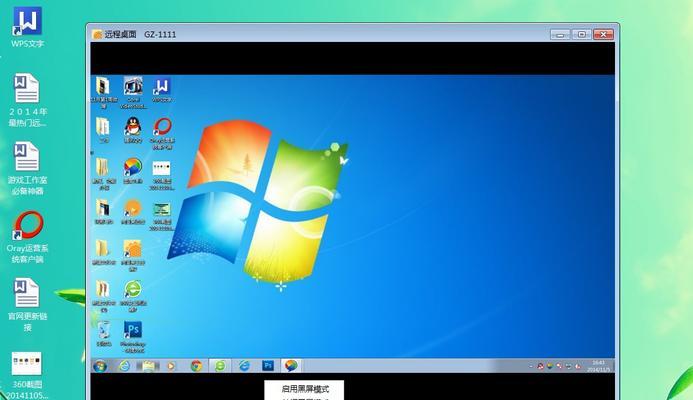Launch Photoshop shortcut on the remote desktop

click(x=133, y=337)
